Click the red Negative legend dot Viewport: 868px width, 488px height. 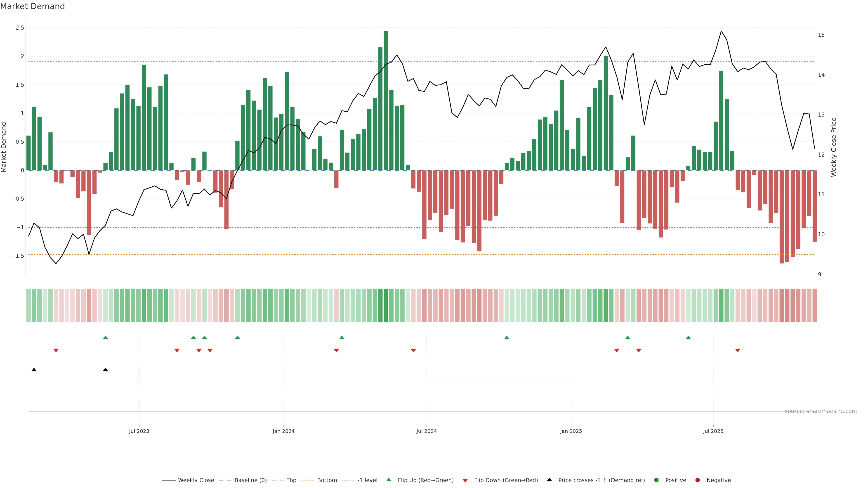point(698,480)
